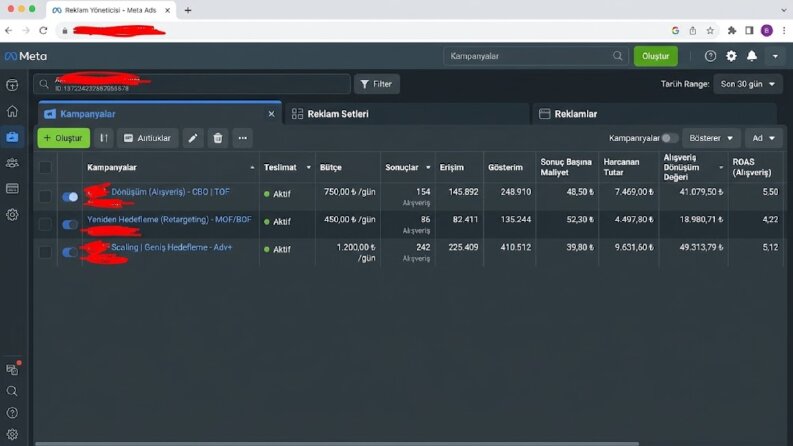Click the 41.079,50 ₺ conversion value
The width and height of the screenshot is (793, 446).
pyautogui.click(x=701, y=192)
